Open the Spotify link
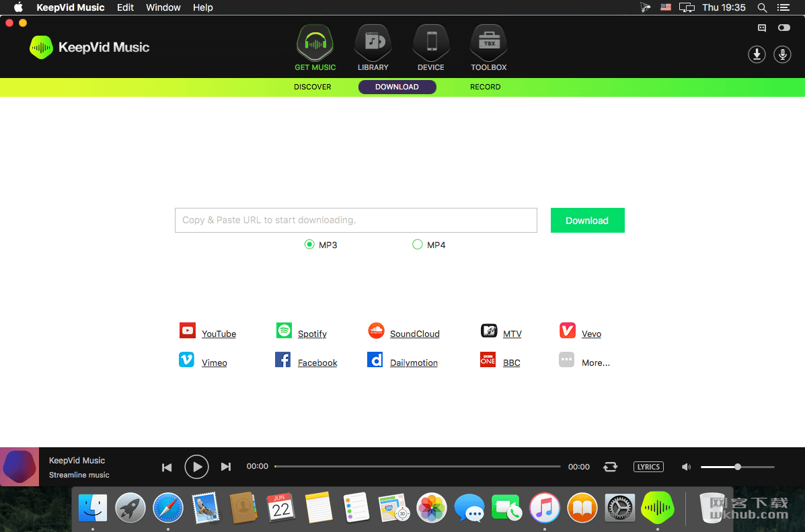 [312, 334]
